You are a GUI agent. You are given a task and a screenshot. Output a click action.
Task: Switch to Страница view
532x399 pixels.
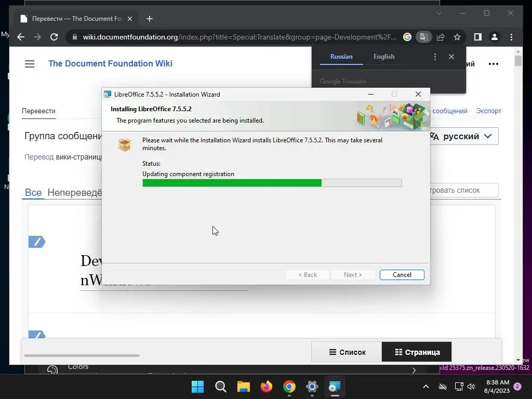pyautogui.click(x=417, y=352)
